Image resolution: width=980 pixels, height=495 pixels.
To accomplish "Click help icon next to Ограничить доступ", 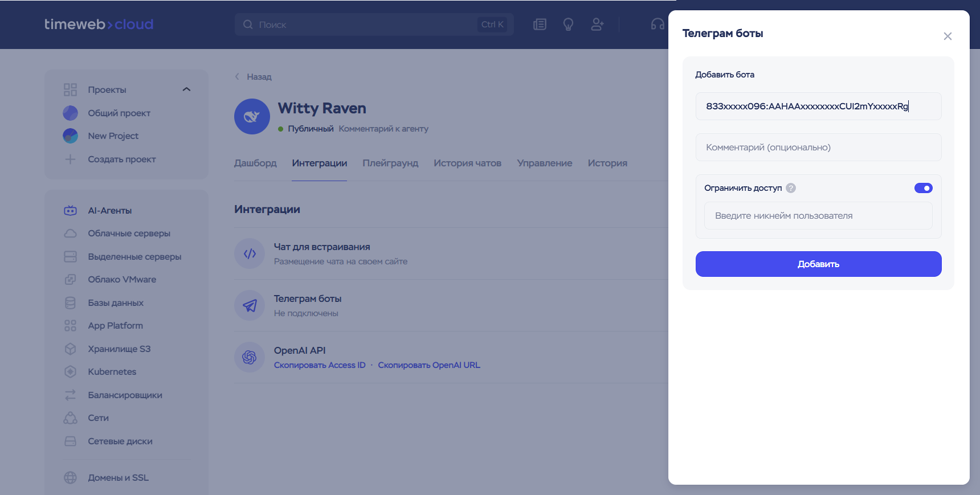I will 791,188.
